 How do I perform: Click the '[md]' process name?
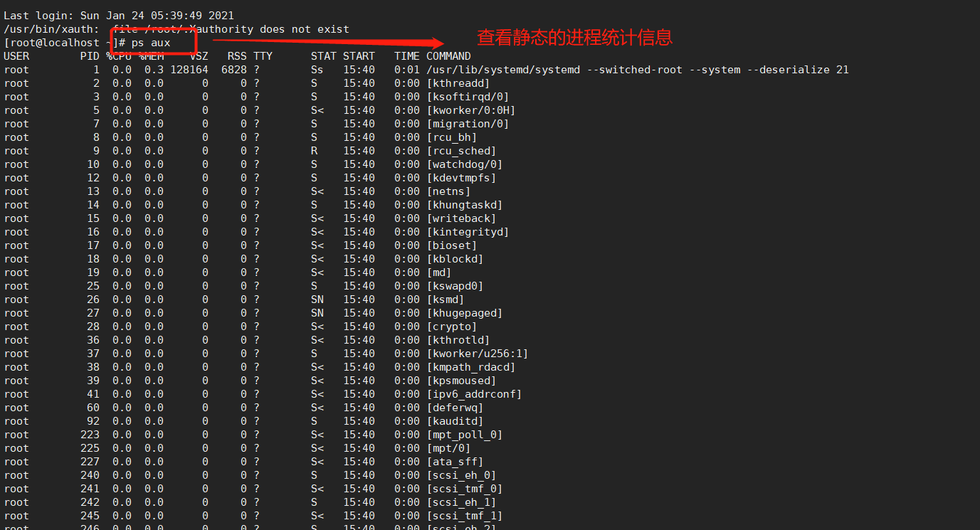(x=439, y=272)
